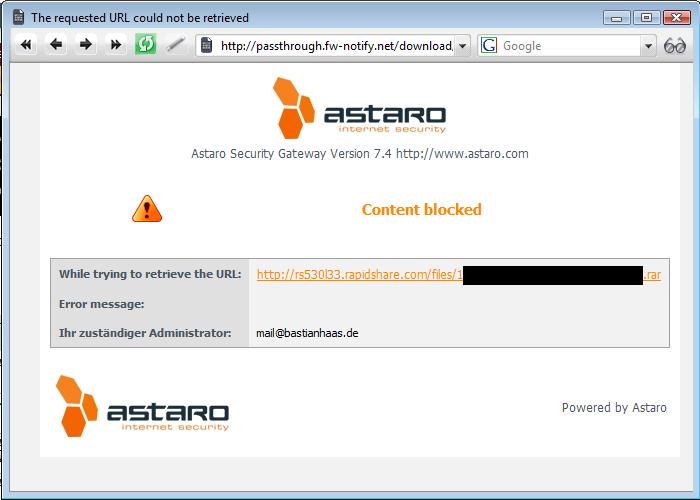Click the window title 'The requested URL could not be retrieved'

(x=140, y=18)
